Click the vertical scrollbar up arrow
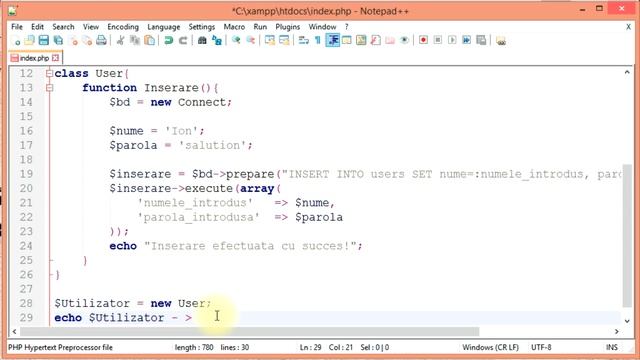Screen dimensions: 640x360 pos(627,73)
